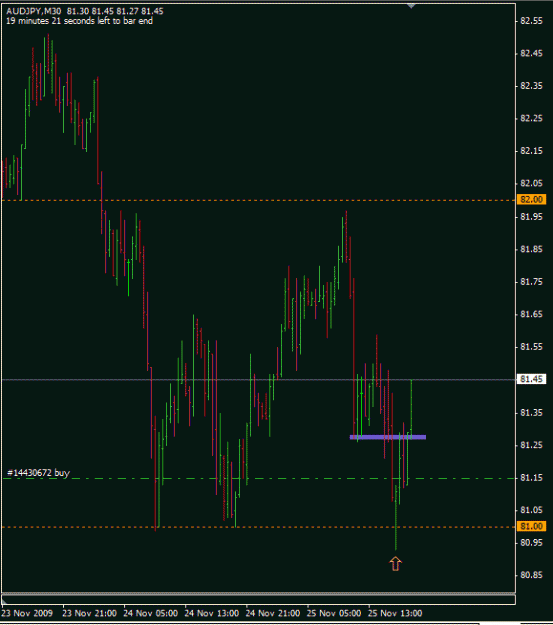Click the 80.85 price scale value
The image size is (553, 625).
tap(531, 575)
